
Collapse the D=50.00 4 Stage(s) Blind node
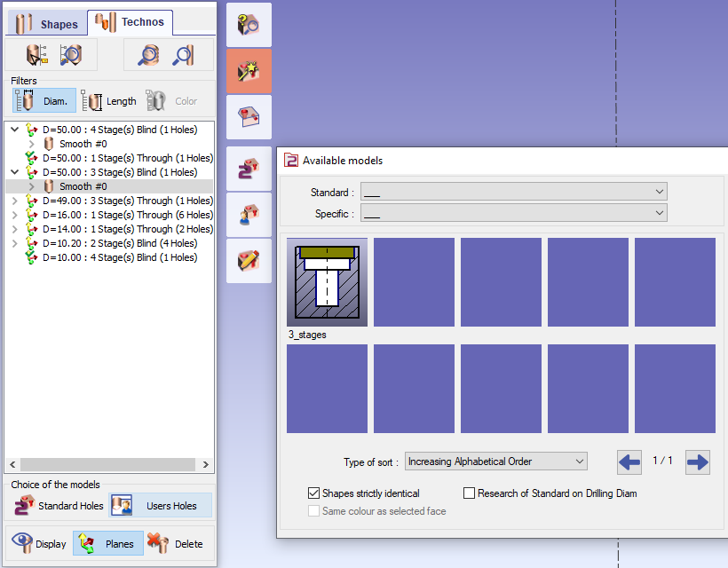14,130
